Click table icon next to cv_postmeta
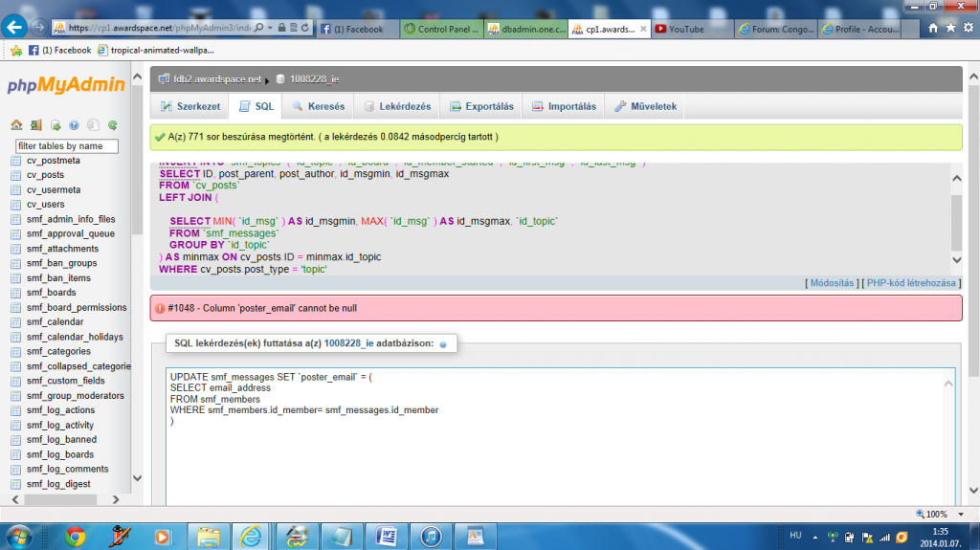Screen dimensions: 980x550 click(x=16, y=161)
